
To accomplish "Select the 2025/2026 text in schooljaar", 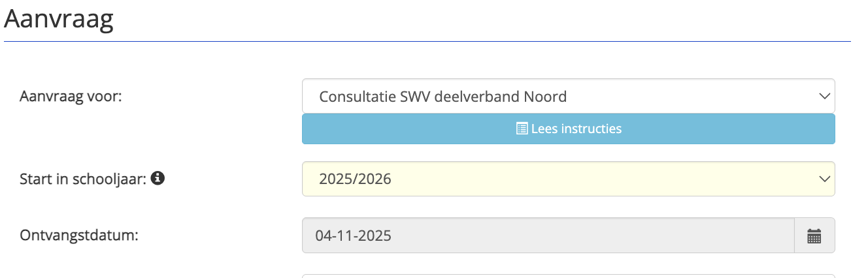I will 355,179.
